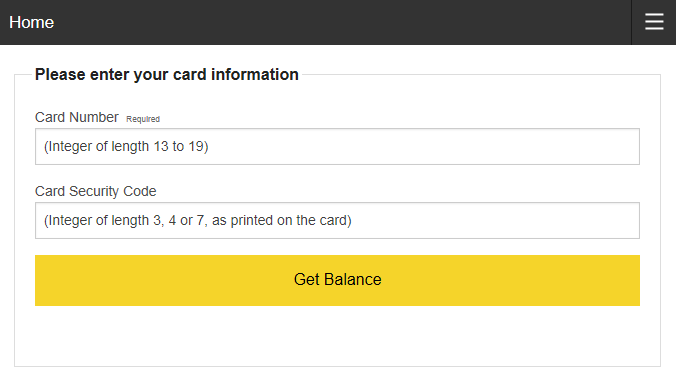The image size is (676, 367).
Task: Expand the navigation via three-line icon
Action: point(654,22)
